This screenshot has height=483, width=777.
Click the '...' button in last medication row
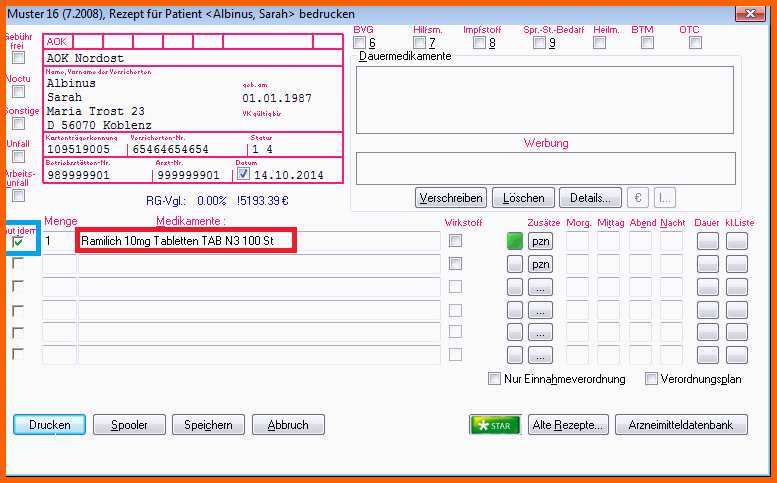coord(540,355)
